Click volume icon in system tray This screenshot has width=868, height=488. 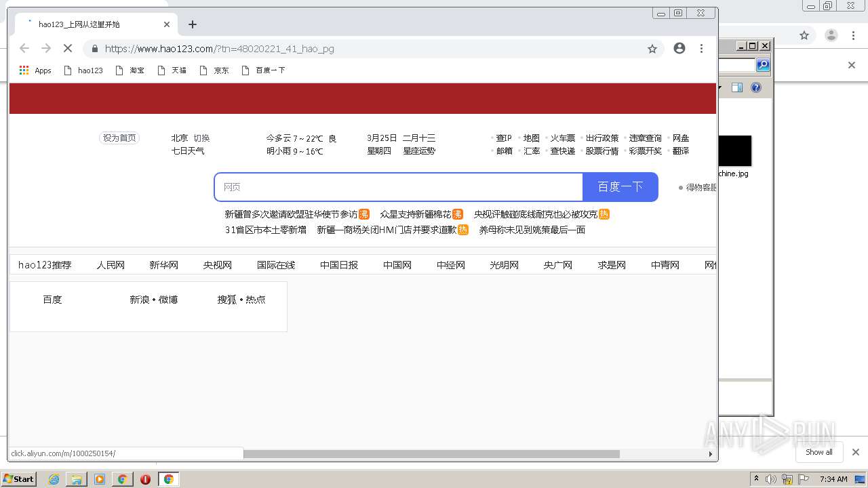click(772, 479)
